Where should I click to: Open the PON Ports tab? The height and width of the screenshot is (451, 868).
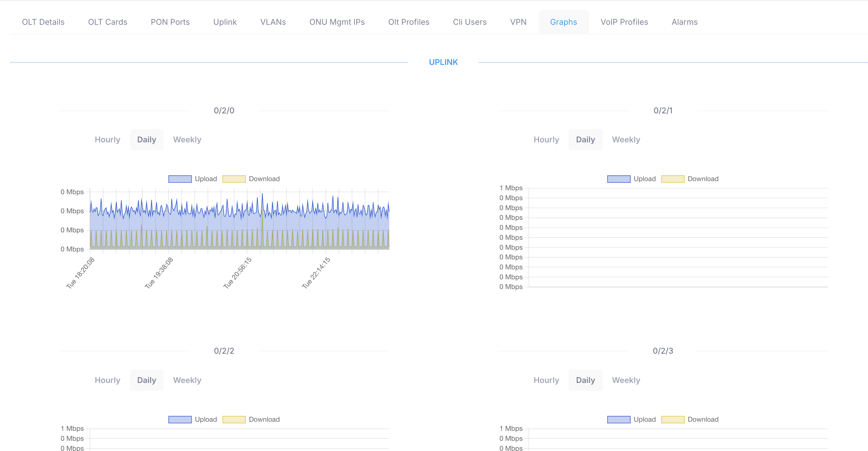click(x=170, y=22)
